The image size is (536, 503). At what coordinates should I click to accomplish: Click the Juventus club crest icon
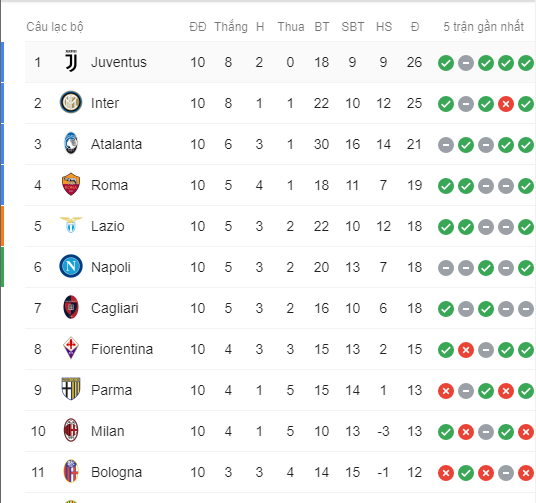click(x=71, y=62)
